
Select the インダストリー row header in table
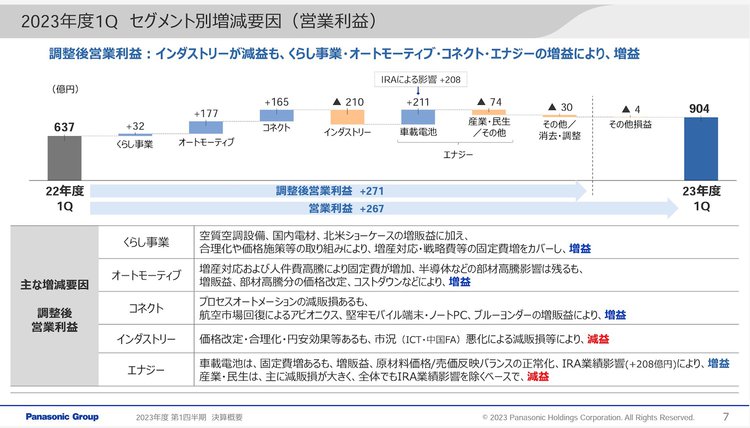(146, 338)
